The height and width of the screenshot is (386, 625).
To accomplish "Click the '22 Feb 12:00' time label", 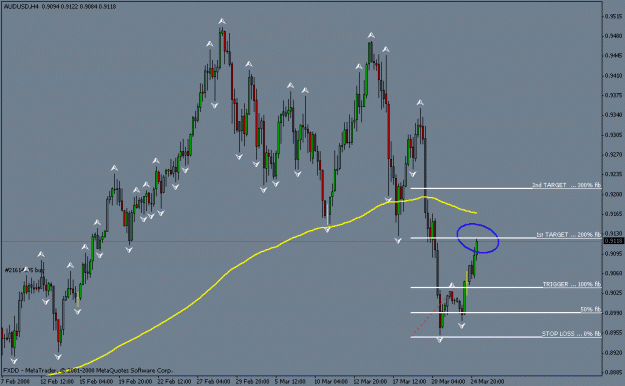I will (x=174, y=382).
